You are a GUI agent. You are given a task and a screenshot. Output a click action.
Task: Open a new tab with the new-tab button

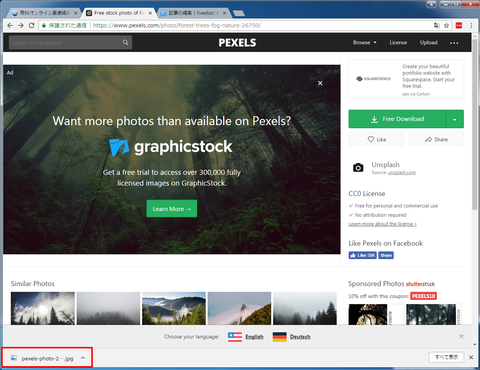239,13
